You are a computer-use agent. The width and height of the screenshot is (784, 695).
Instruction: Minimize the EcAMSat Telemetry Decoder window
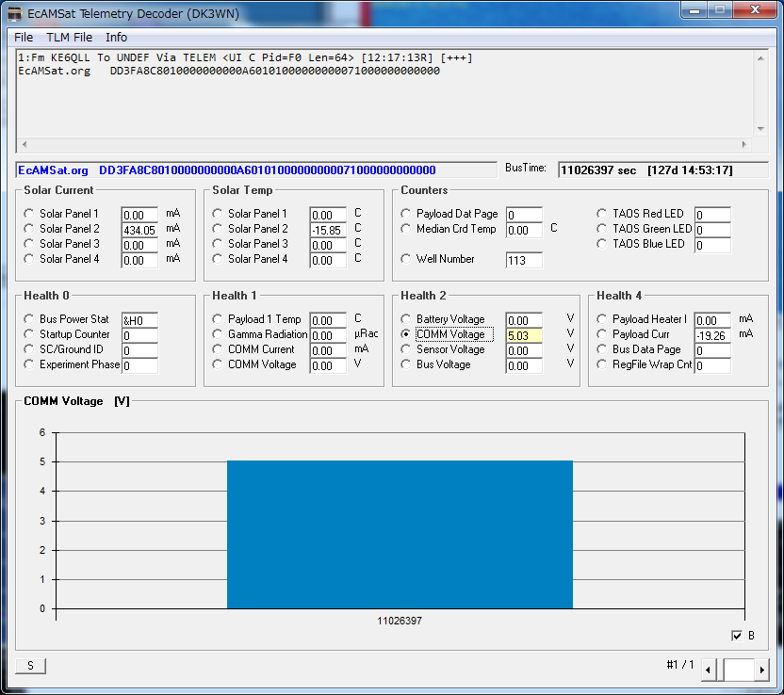click(x=694, y=10)
